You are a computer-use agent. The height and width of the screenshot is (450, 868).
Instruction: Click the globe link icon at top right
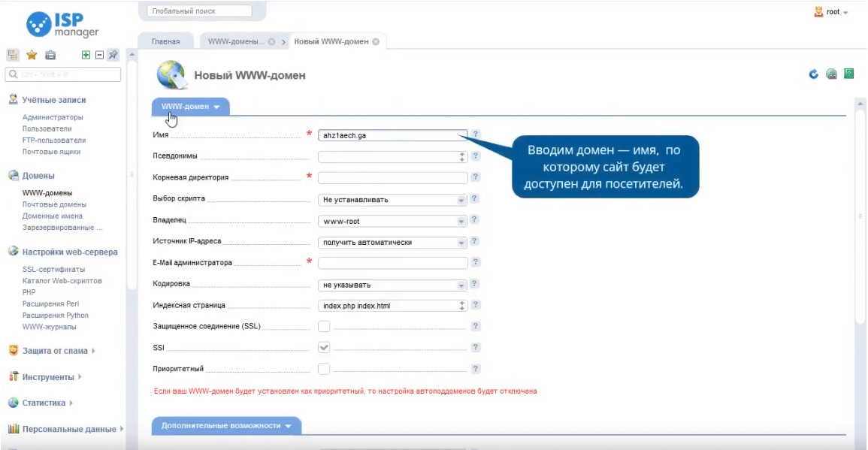pos(831,74)
